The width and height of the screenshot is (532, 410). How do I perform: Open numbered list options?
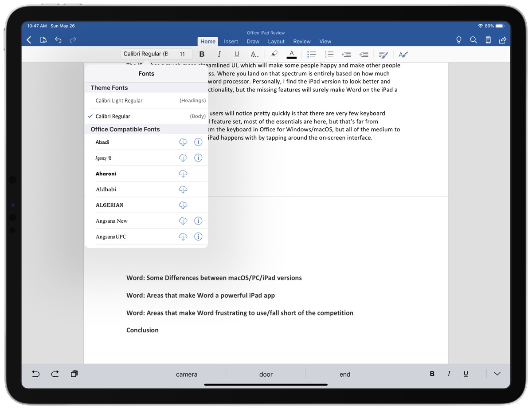(x=329, y=54)
